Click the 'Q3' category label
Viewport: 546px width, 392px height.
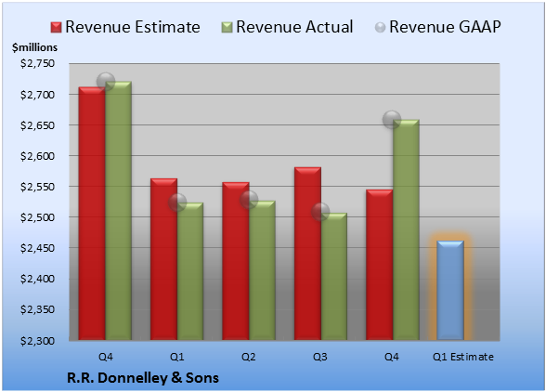[320, 357]
